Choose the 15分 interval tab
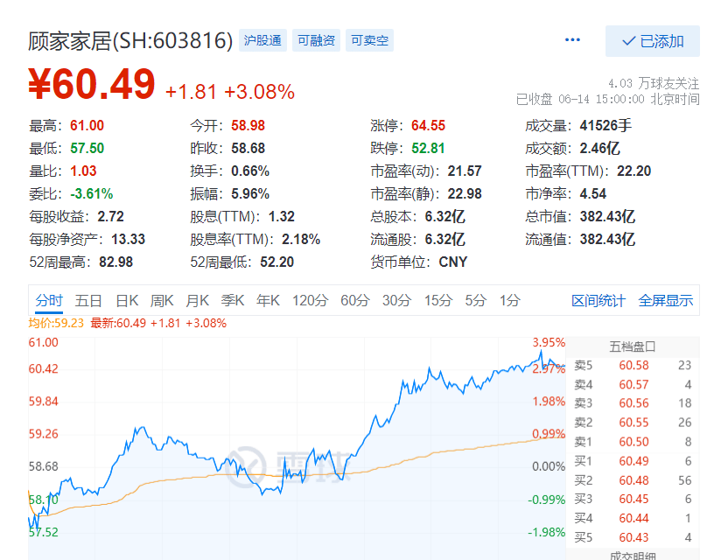This screenshot has width=728, height=560. (x=437, y=301)
